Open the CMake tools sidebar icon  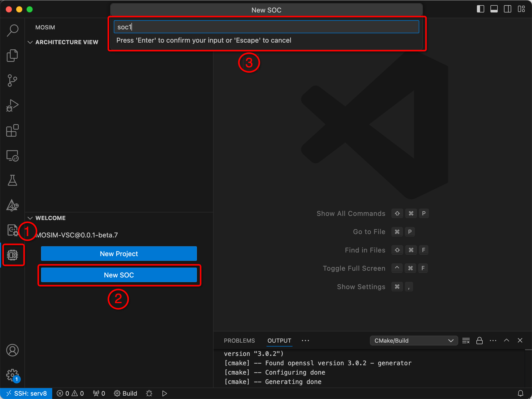tap(12, 205)
